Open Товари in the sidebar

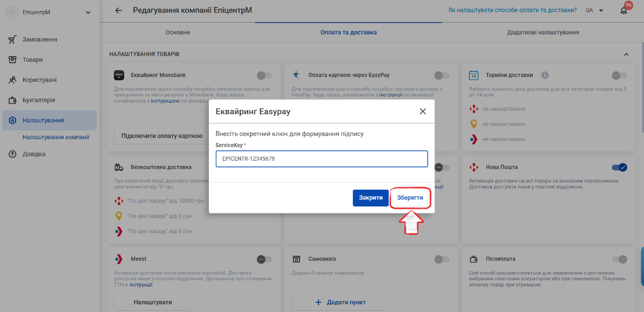pos(49,60)
